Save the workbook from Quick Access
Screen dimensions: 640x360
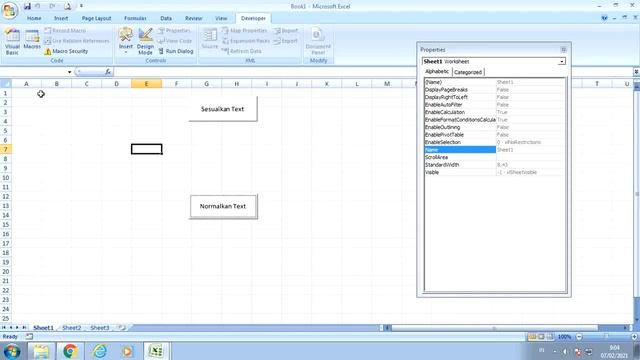(27, 6)
